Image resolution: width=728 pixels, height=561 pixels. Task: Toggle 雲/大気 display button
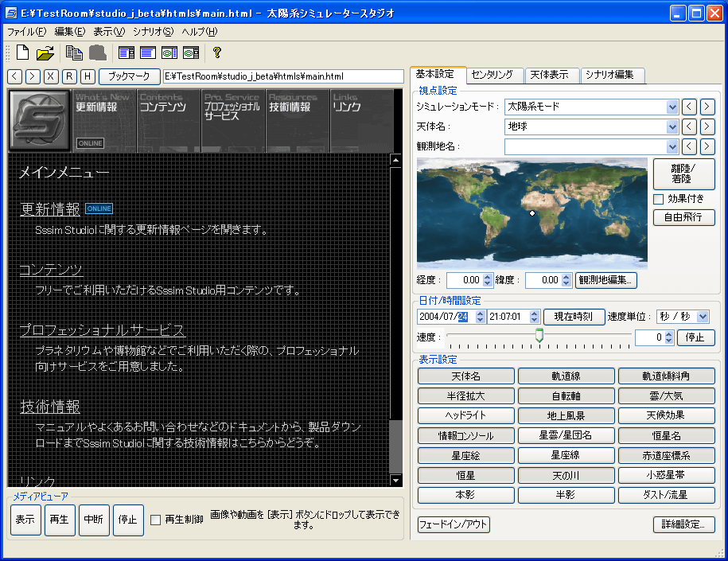[666, 396]
